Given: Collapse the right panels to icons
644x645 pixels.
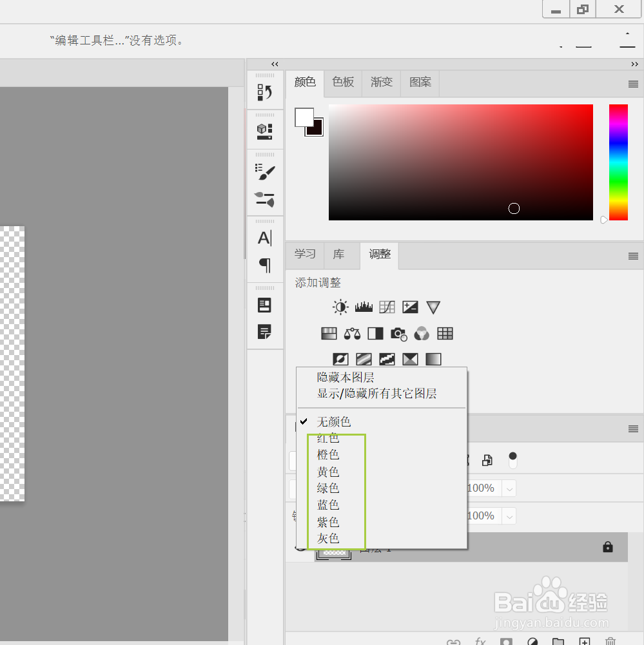Looking at the screenshot, I should pyautogui.click(x=634, y=64).
